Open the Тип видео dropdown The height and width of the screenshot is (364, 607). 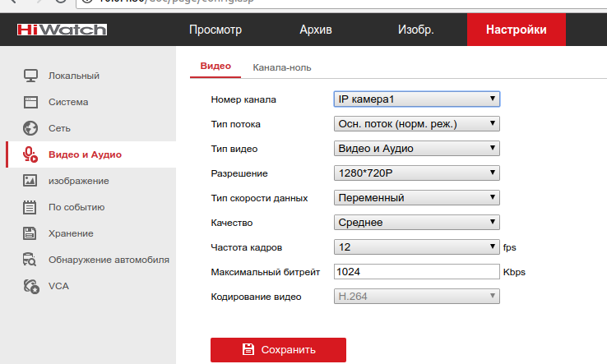(x=417, y=148)
